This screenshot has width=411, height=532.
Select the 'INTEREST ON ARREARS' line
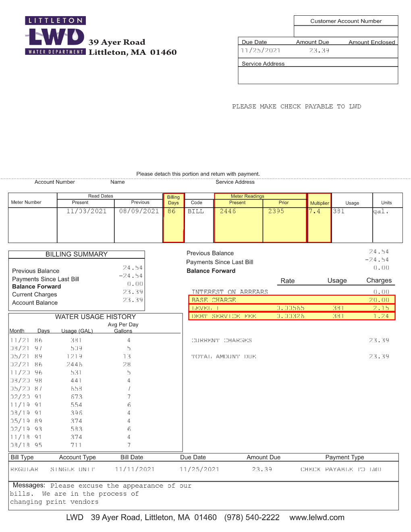point(230,292)
